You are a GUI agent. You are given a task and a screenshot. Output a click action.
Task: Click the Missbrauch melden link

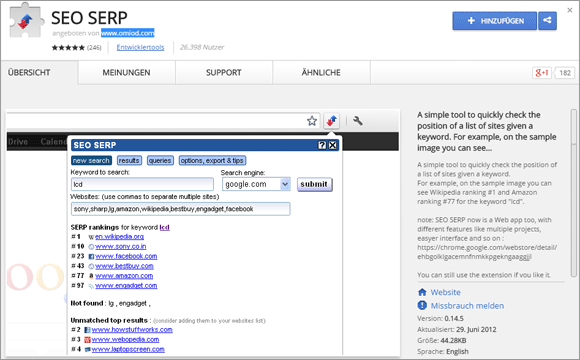(467, 306)
